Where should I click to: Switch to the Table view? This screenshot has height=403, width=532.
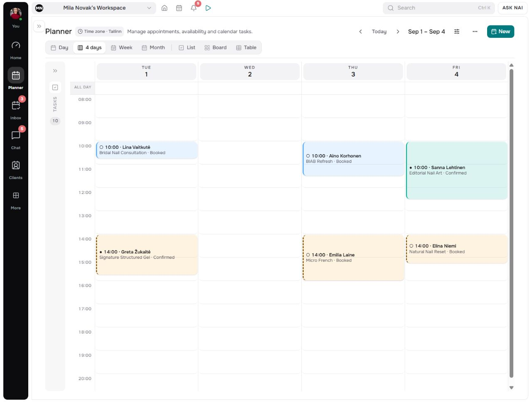246,48
